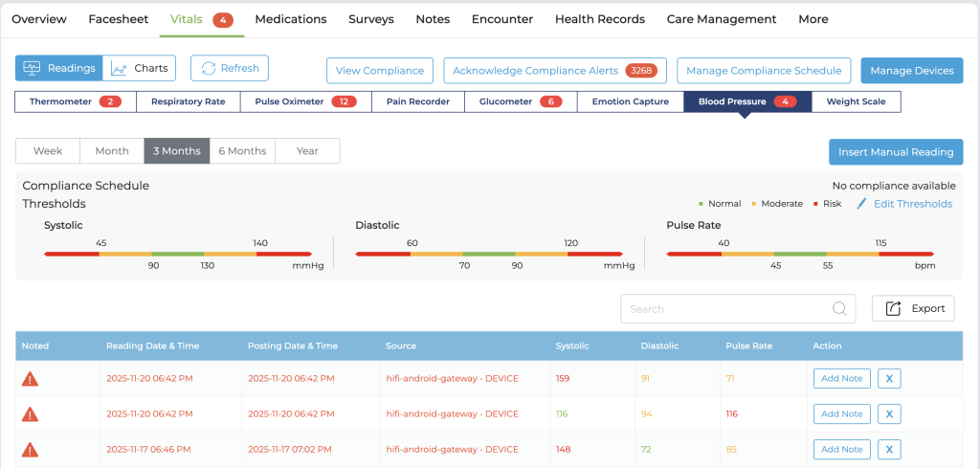Click the Export share icon

(x=894, y=308)
